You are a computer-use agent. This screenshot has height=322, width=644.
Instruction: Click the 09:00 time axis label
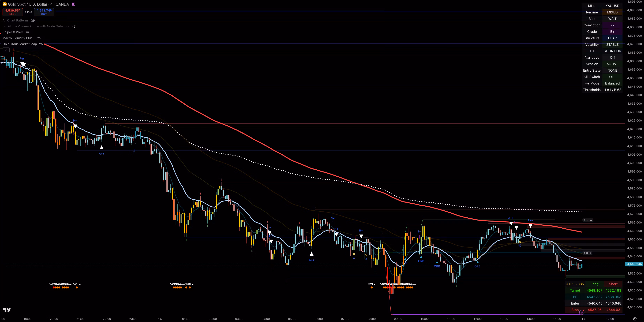[x=398, y=319]
